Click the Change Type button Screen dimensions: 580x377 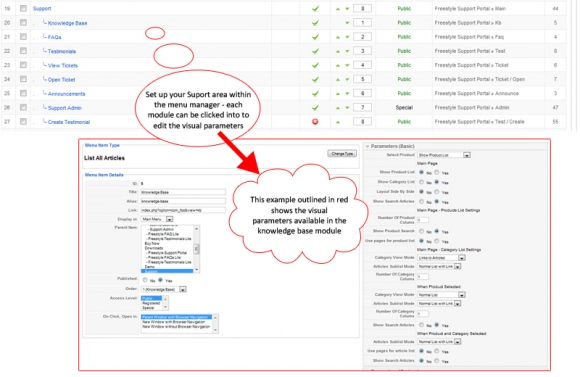[x=342, y=154]
